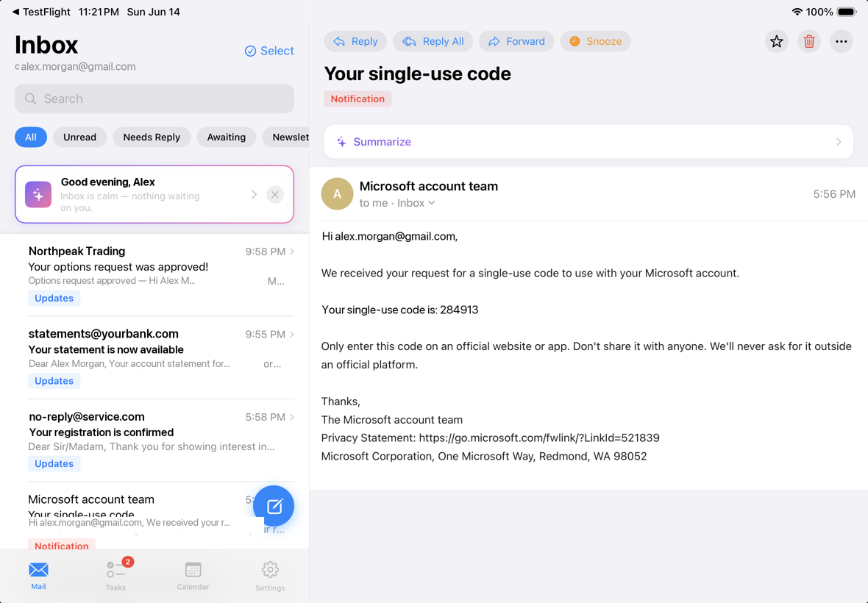Open Inbox folder dropdown under sender name

point(416,203)
